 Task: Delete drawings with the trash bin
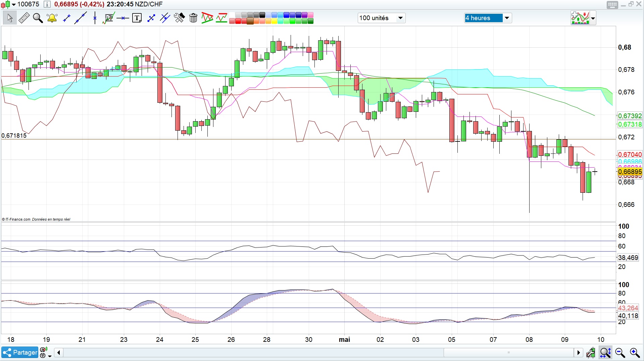click(193, 18)
